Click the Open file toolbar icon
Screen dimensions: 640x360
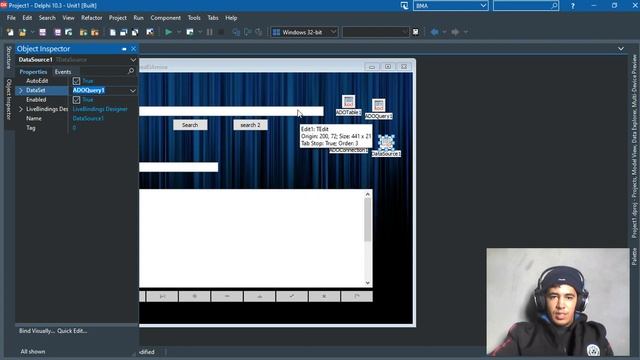pyautogui.click(x=22, y=32)
